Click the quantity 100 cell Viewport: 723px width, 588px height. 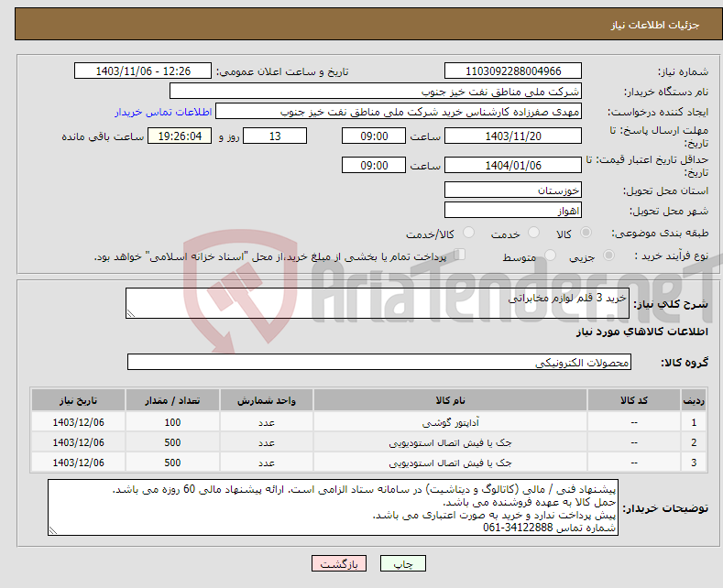172,422
